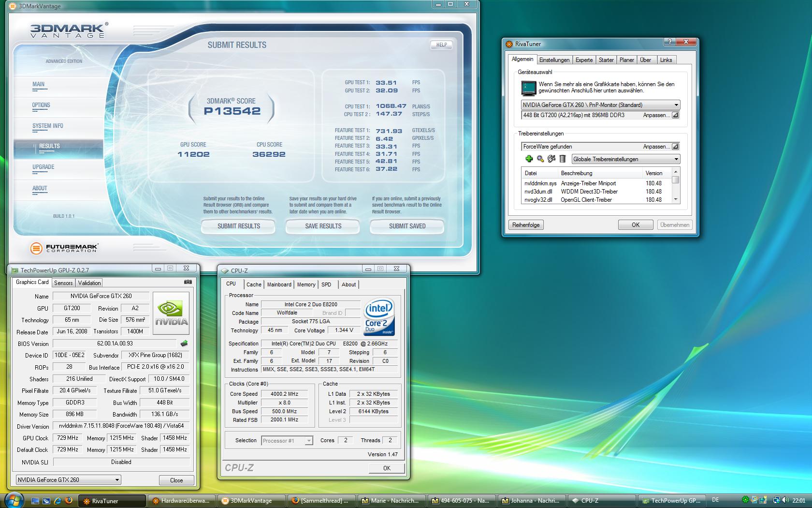Image resolution: width=812 pixels, height=508 pixels.
Task: Click the trash can icon in RivaTuner
Action: (562, 159)
